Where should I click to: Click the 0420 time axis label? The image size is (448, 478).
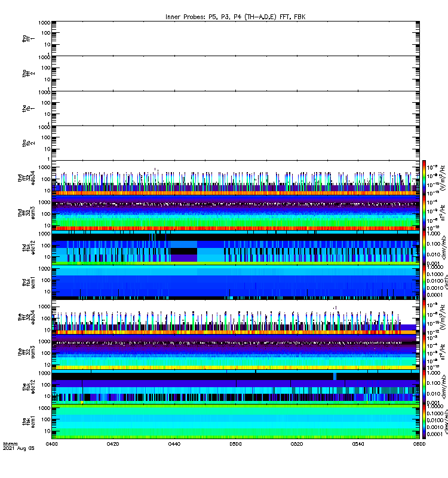pos(113,444)
